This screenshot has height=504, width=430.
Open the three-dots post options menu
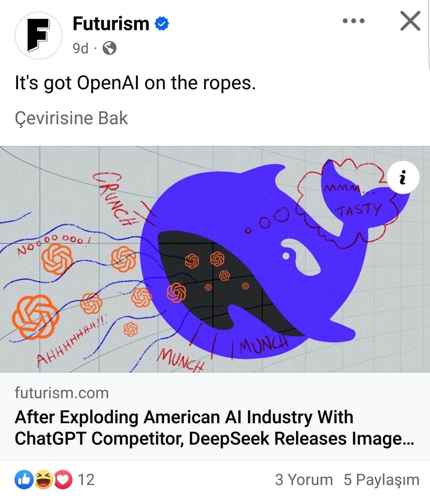[353, 21]
